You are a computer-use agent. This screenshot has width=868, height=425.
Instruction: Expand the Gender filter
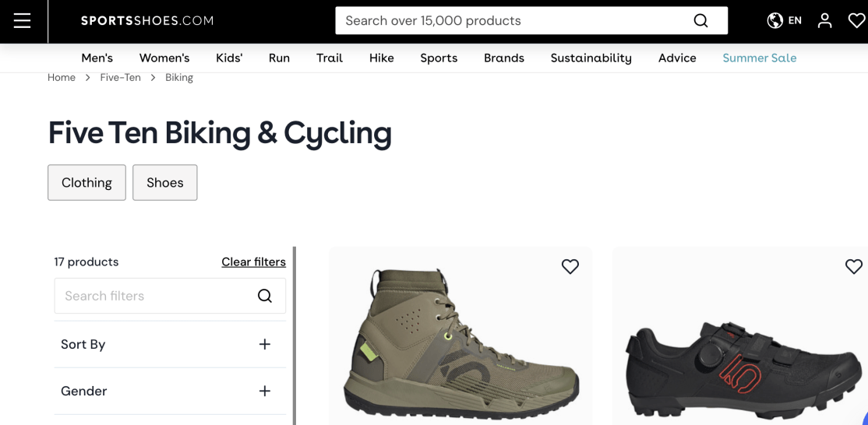click(x=264, y=391)
